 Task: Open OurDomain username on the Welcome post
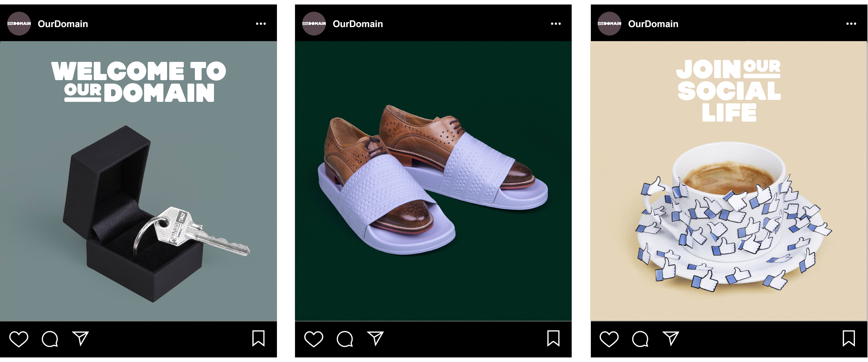(x=63, y=24)
